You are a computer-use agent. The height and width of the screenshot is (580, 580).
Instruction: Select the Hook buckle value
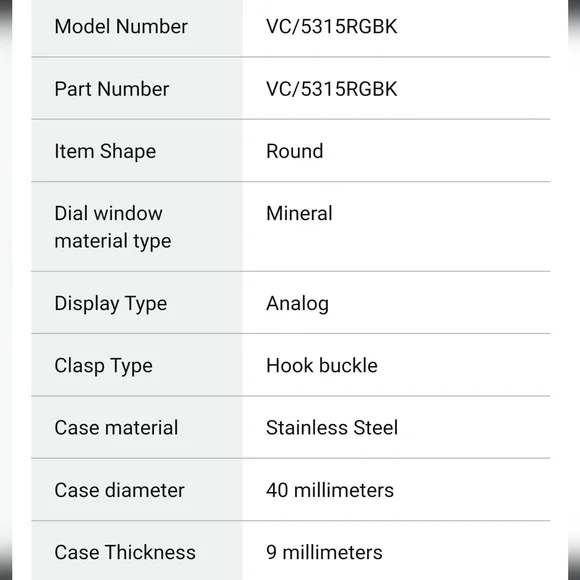pyautogui.click(x=322, y=365)
